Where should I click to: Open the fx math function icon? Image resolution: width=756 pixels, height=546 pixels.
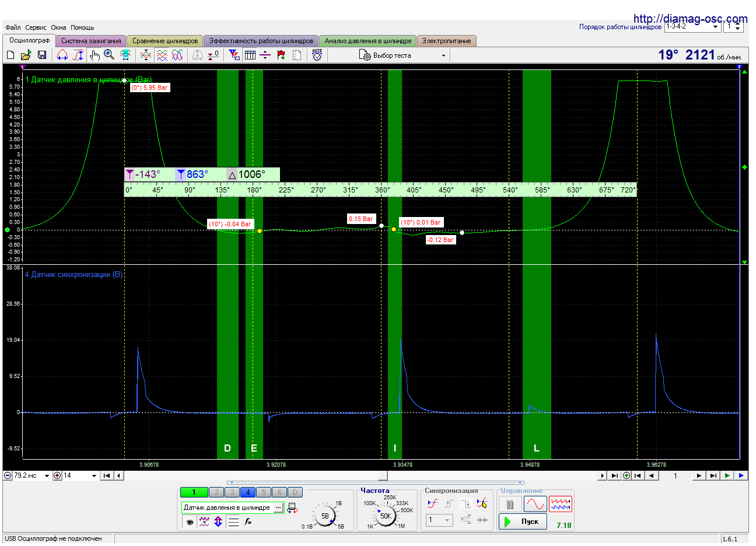(x=248, y=521)
